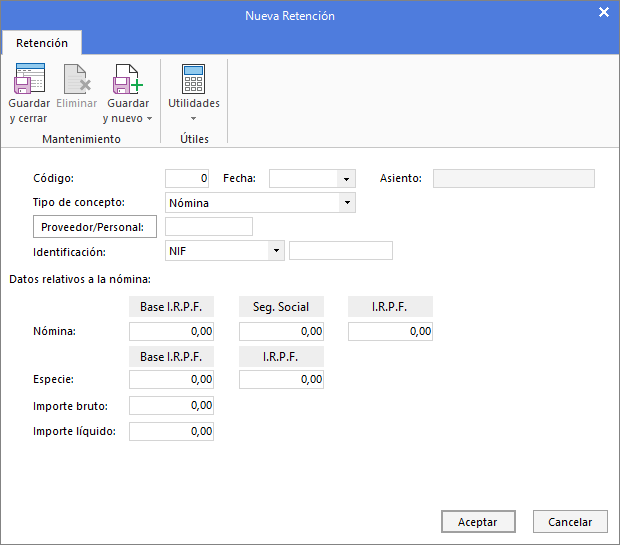Click the 'Identificación:' label
This screenshot has height=545, width=620.
(x=69, y=252)
